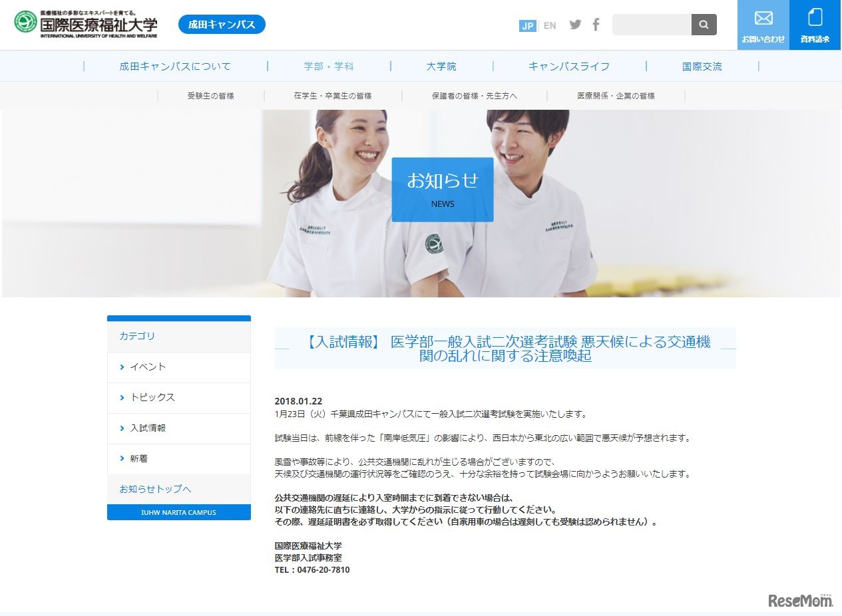Open the Facebook icon link
This screenshot has height=616, width=842.
[596, 25]
